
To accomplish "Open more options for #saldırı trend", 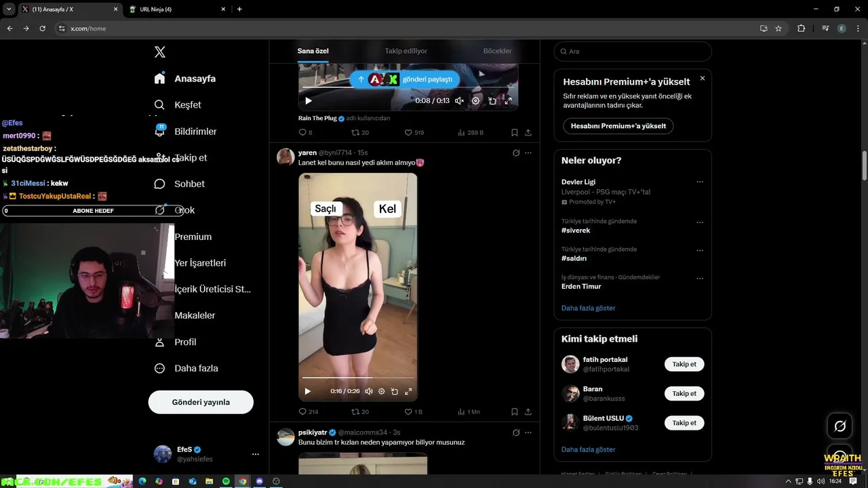I will click(x=700, y=250).
